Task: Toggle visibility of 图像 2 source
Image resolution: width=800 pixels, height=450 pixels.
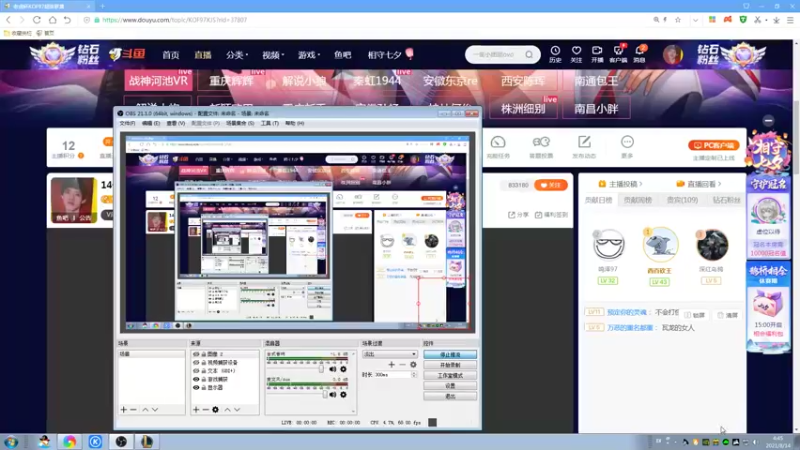Action: (x=196, y=354)
